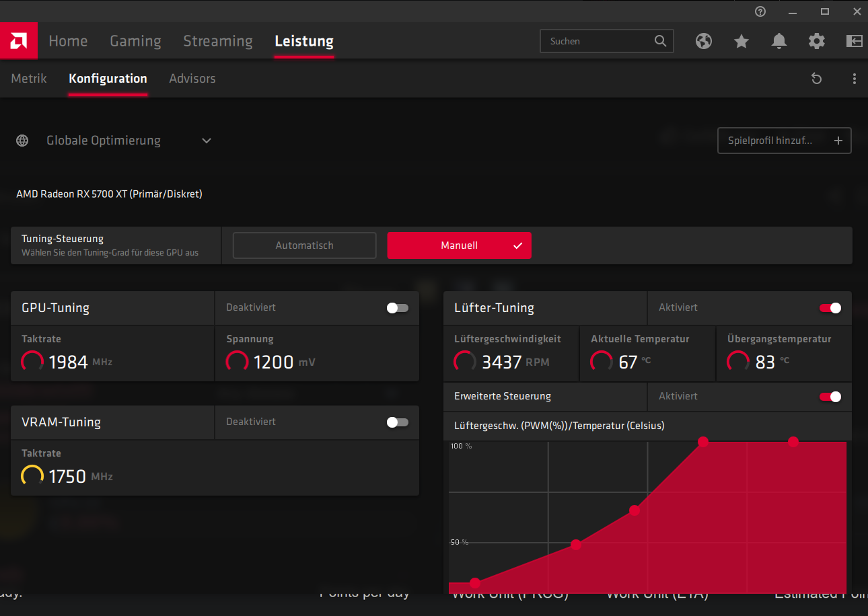Enable the VRAM-Tuning toggle

[397, 422]
